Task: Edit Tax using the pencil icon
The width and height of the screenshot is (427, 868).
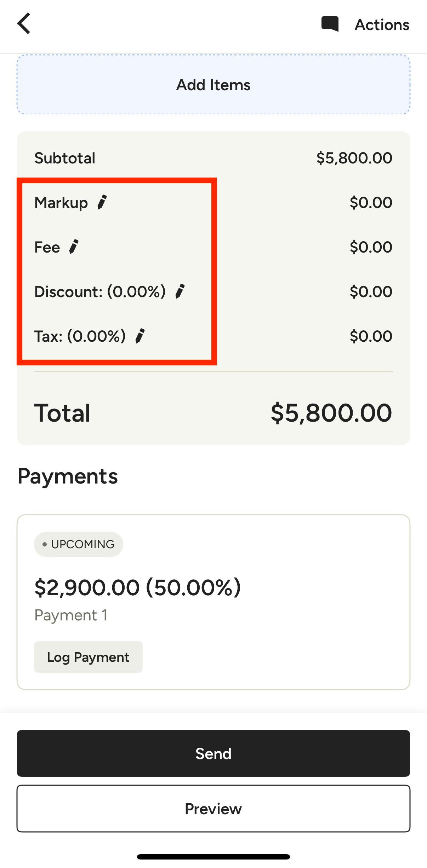Action: (140, 336)
